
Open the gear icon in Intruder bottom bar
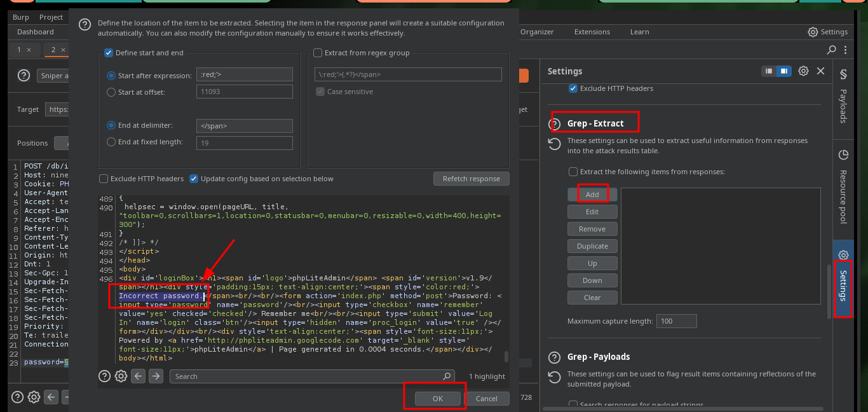click(34, 397)
